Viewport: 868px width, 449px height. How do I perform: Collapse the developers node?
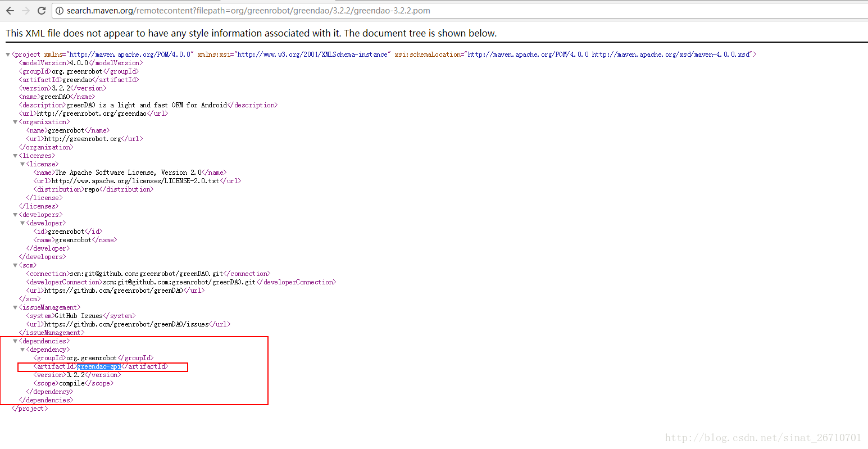pos(15,215)
